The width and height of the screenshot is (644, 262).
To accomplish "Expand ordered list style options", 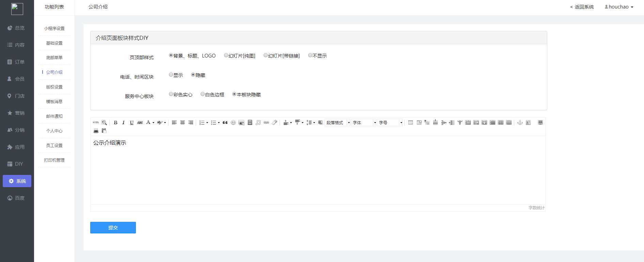I will (207, 122).
